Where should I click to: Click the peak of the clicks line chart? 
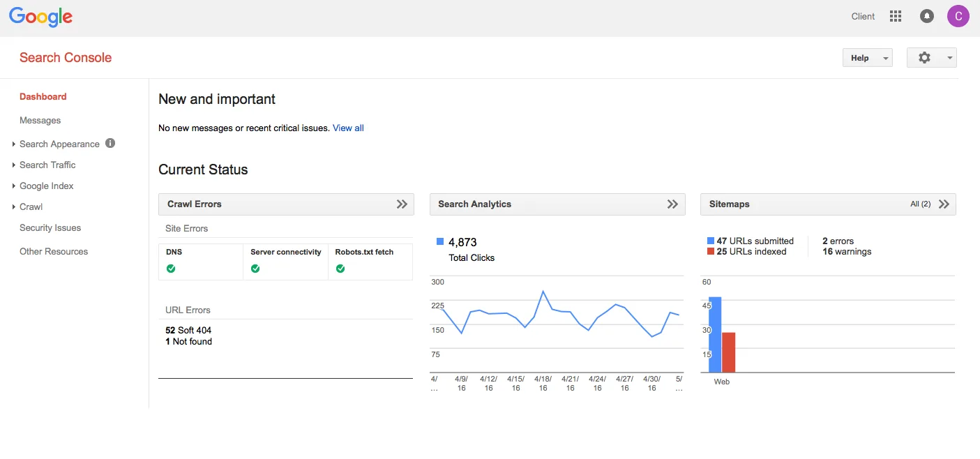tap(543, 292)
